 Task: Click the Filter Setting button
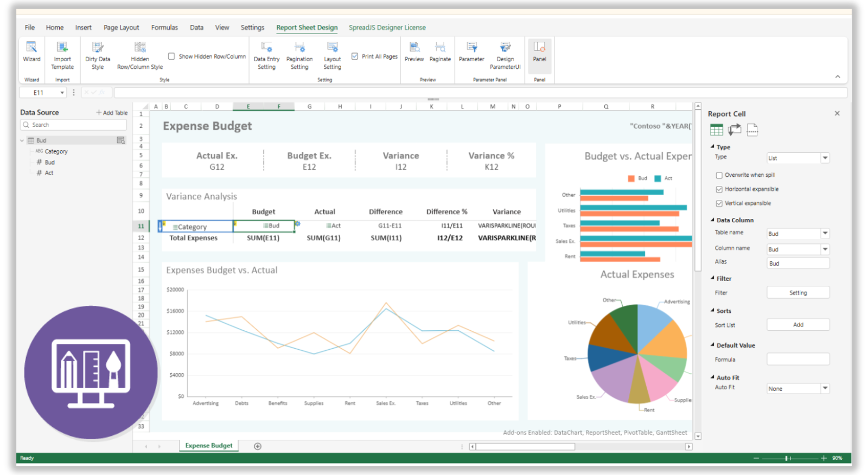pos(797,293)
